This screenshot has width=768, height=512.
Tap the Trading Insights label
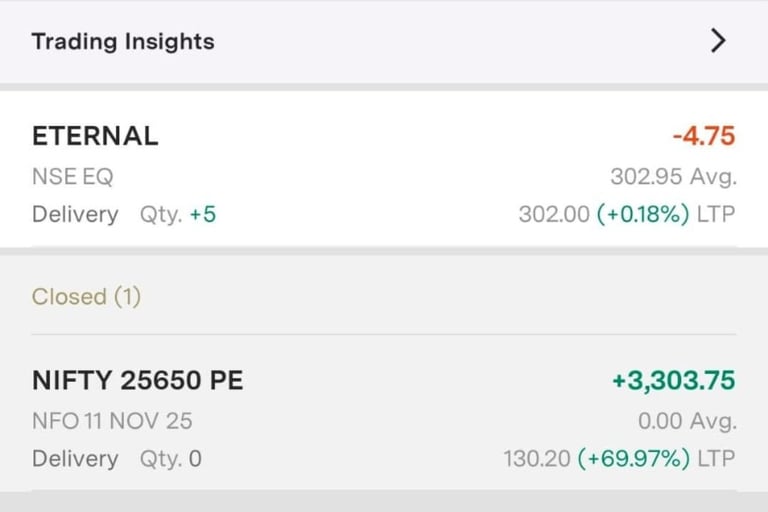tap(123, 42)
